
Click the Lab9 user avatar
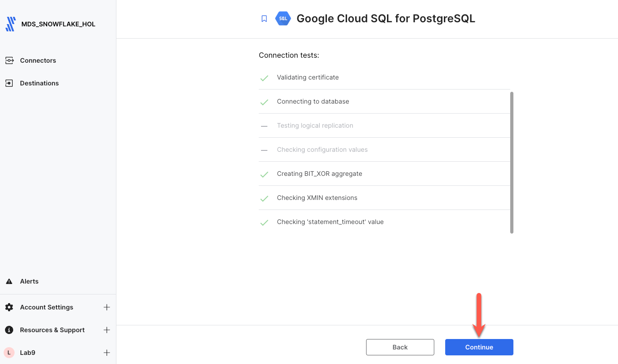(9, 353)
